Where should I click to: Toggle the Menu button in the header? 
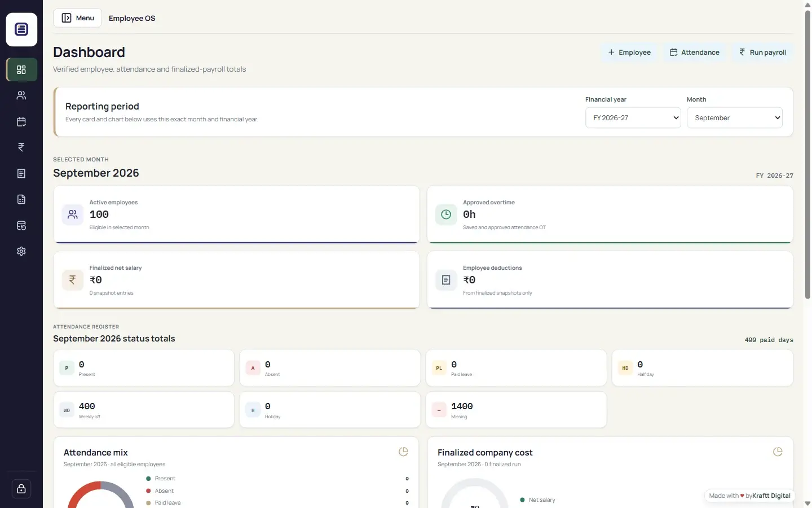pyautogui.click(x=78, y=18)
